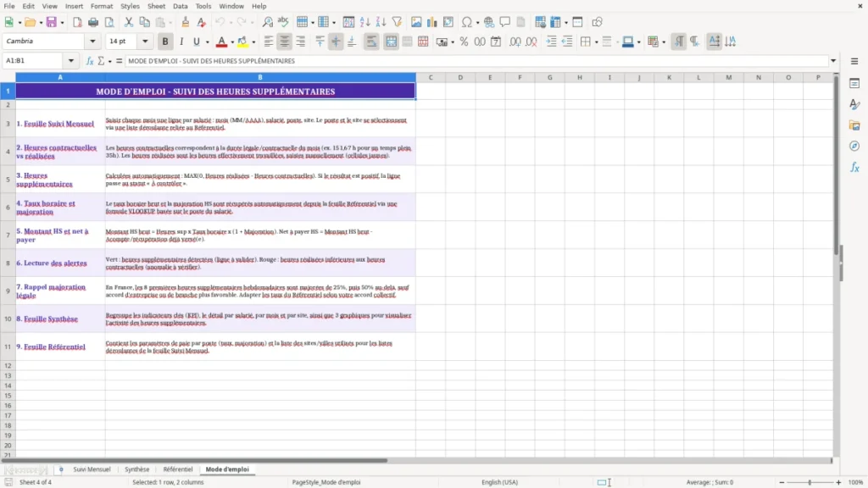
Task: Click the Insert comment icon
Action: [505, 22]
